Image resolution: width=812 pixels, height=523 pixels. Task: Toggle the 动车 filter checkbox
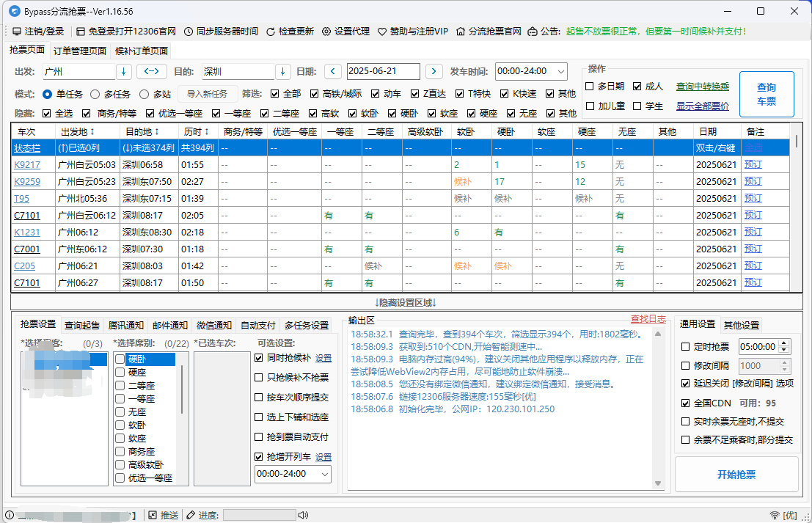pos(375,94)
